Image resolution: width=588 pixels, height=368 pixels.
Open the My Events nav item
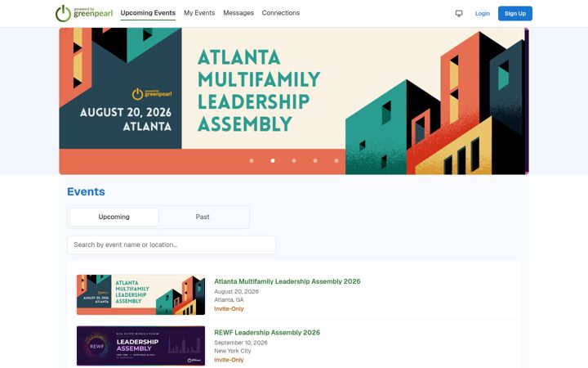[x=199, y=13]
